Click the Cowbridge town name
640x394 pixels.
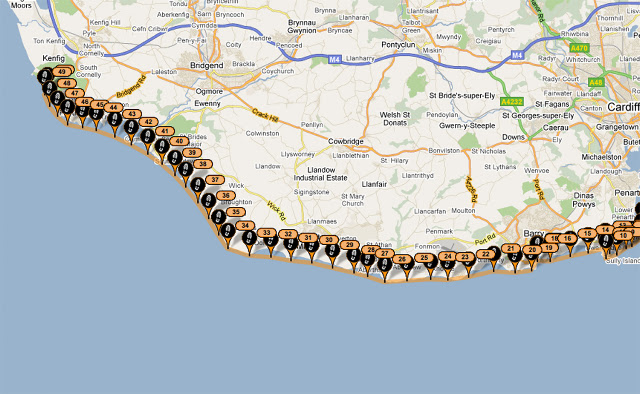pos(346,142)
